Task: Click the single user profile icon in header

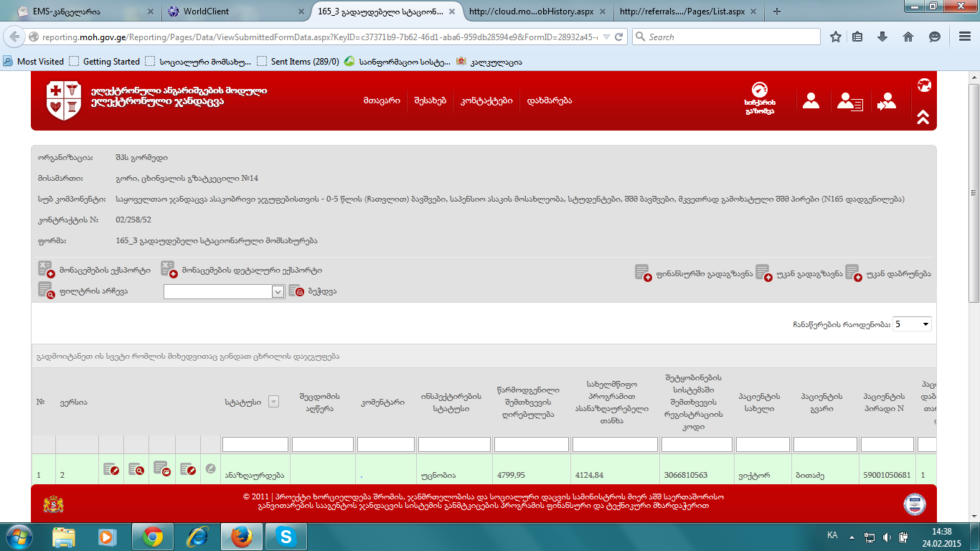Action: click(811, 101)
